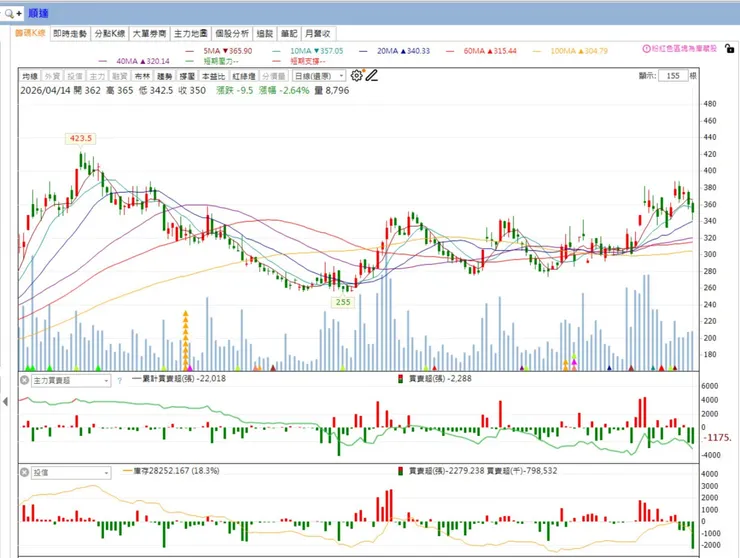Click the 20MA 340.33 legend
The image size is (740, 558).
(395, 51)
